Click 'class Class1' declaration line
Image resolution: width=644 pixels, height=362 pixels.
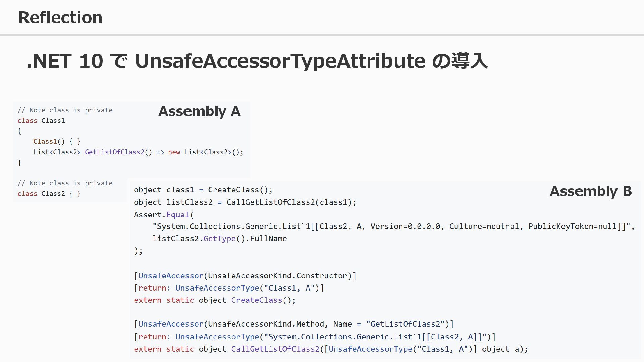click(x=41, y=120)
